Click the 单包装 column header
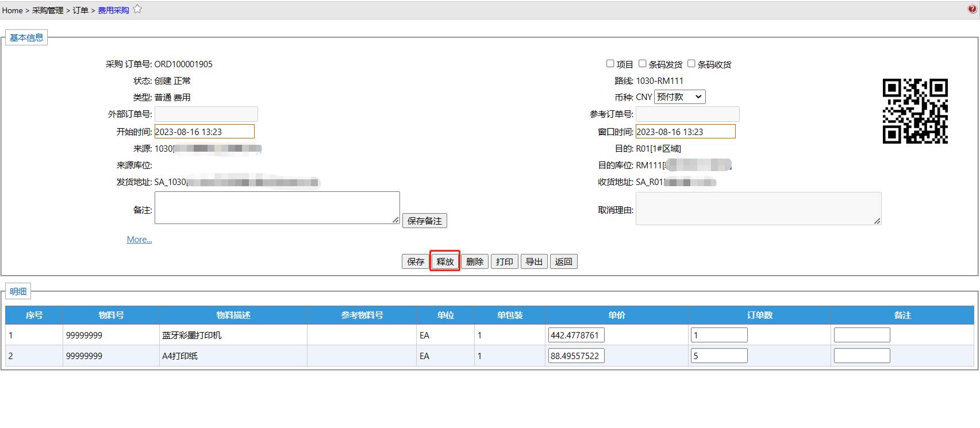Viewport: 980px width, 428px height. tap(510, 315)
